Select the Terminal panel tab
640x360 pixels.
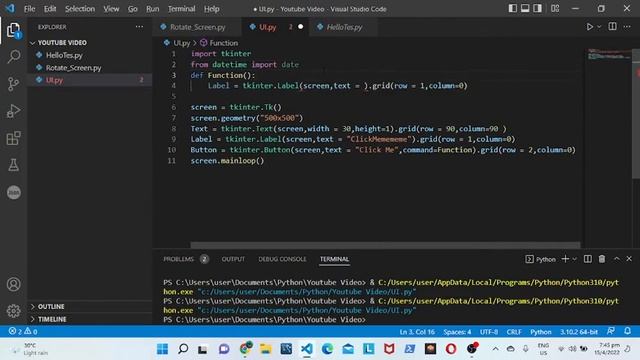pyautogui.click(x=334, y=259)
